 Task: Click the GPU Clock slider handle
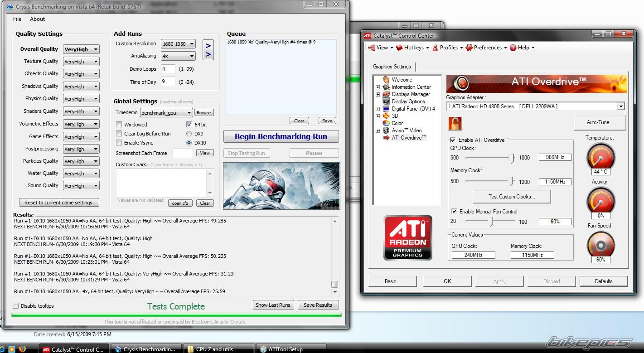[x=513, y=158]
